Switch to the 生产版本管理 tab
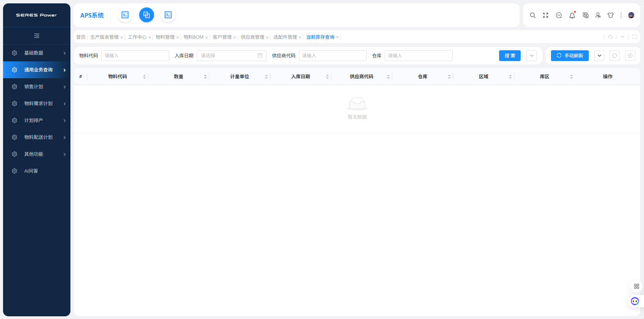This screenshot has height=319, width=644. click(x=104, y=37)
